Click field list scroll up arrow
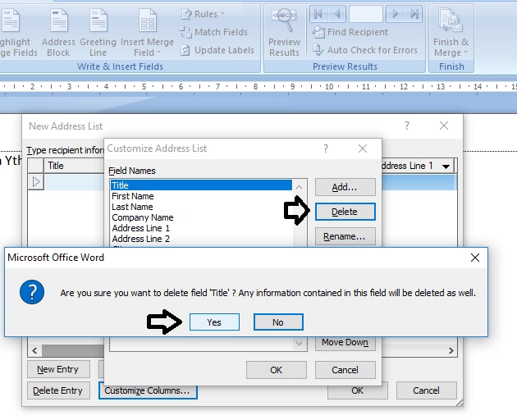517x420 pixels. pos(300,187)
